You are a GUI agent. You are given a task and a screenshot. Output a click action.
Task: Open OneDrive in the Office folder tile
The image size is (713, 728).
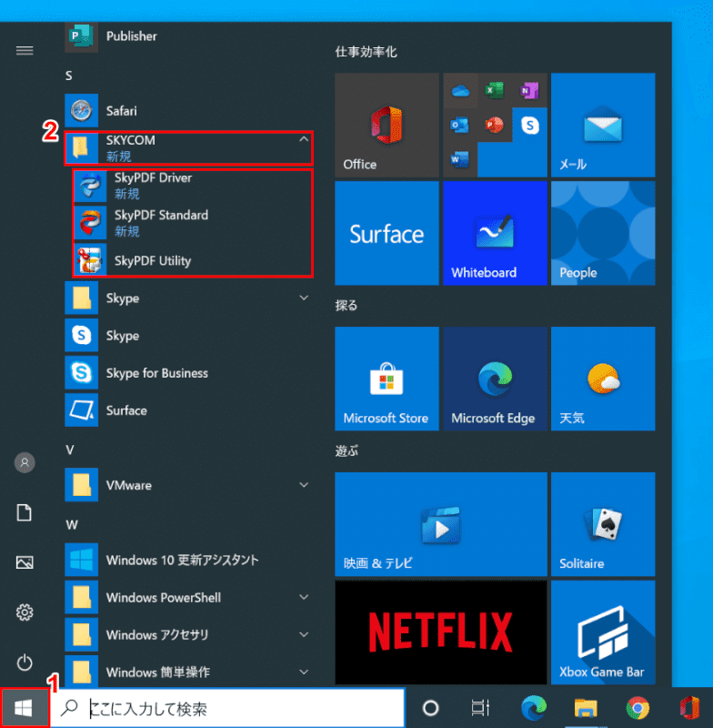click(x=460, y=90)
